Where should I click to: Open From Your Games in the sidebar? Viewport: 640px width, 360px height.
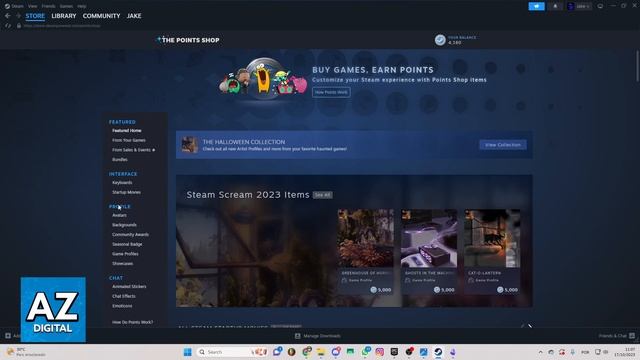point(129,140)
